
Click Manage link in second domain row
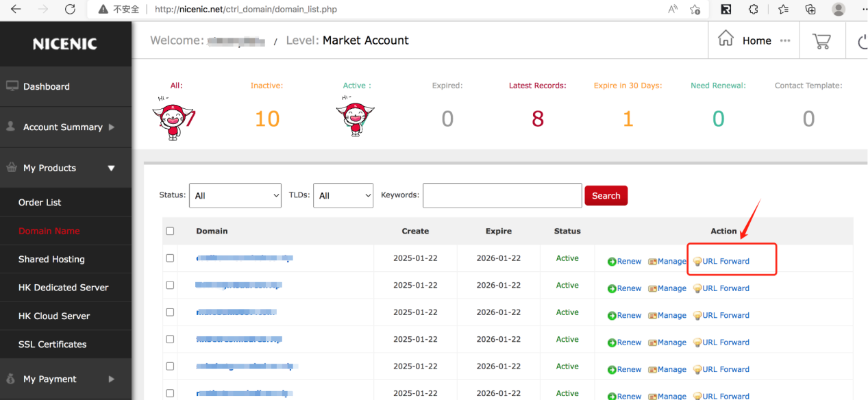[x=671, y=288]
